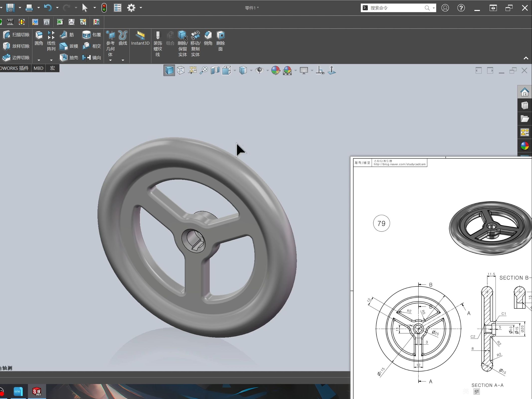Expand the Curves (曲线) dropdown arrow

[123, 60]
